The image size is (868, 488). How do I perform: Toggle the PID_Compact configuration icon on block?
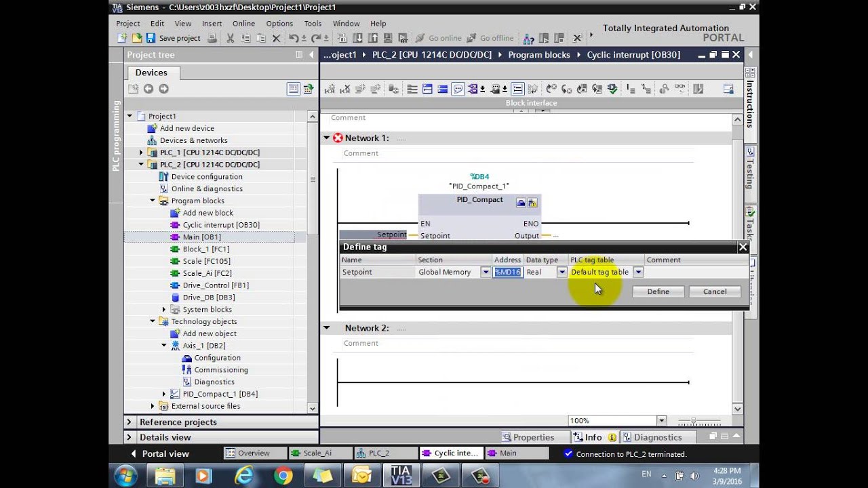pos(521,203)
